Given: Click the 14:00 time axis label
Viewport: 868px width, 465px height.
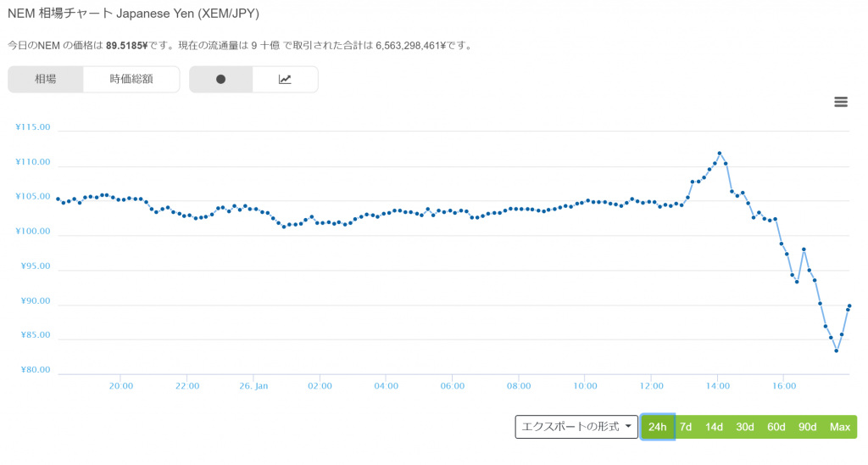Looking at the screenshot, I should click(717, 386).
